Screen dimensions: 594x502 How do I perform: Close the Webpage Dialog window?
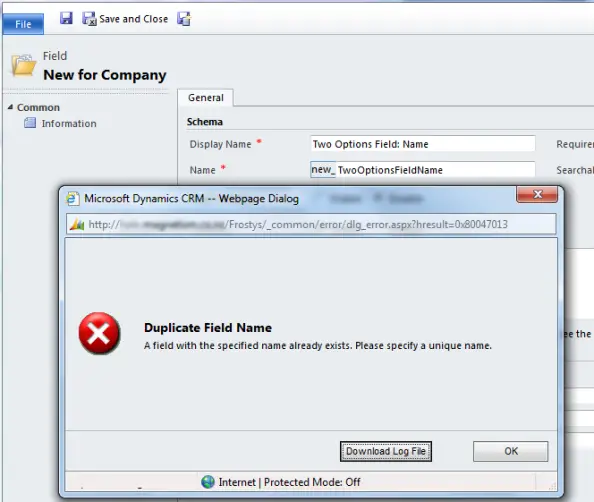point(537,194)
